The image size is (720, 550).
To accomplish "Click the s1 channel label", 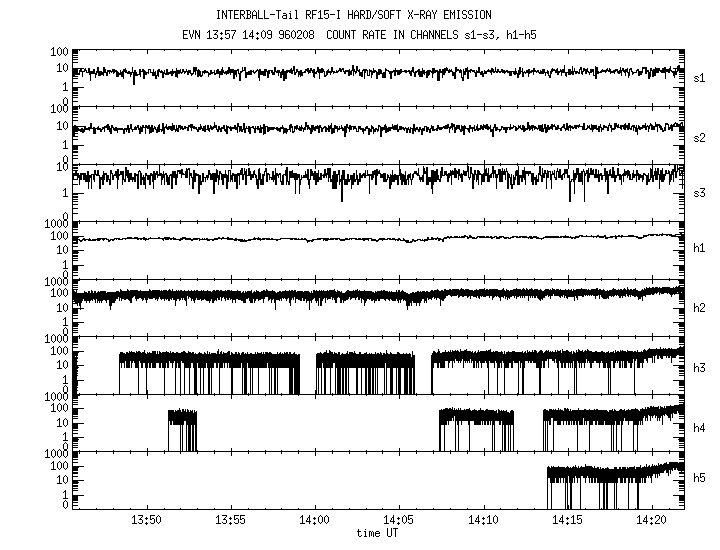I will tap(699, 77).
